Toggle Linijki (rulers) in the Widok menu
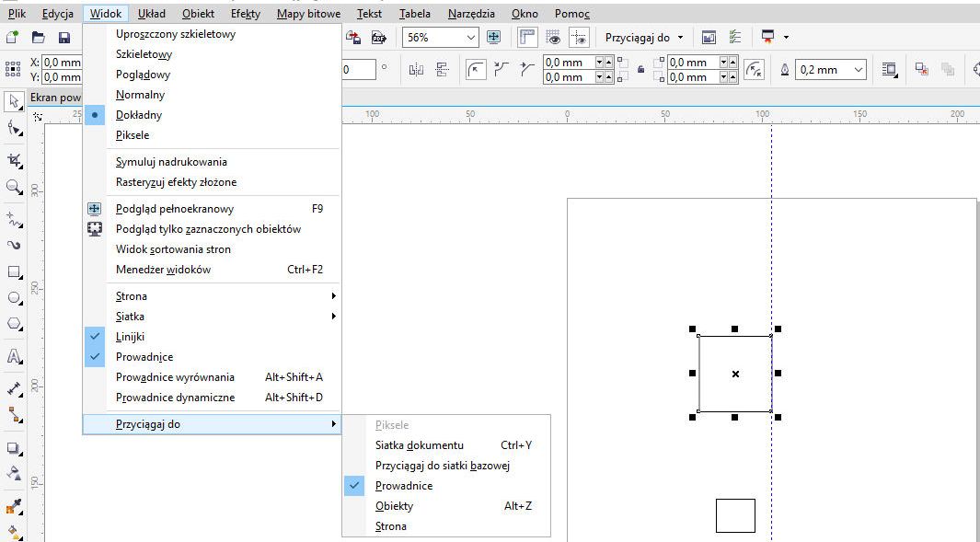980x542 pixels. click(x=130, y=337)
